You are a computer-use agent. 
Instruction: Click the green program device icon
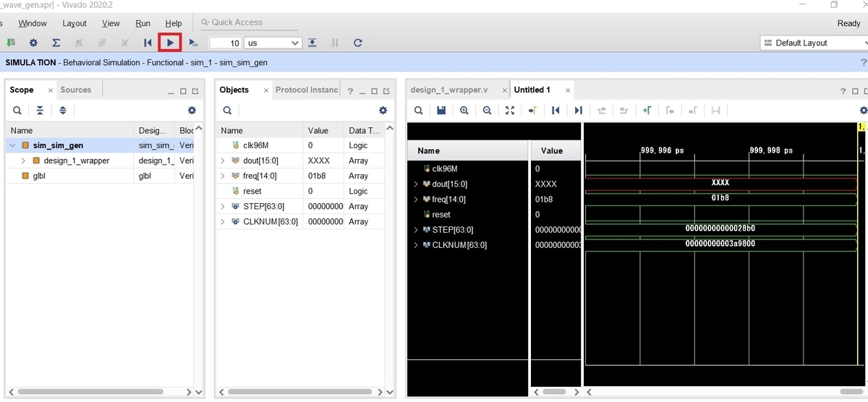[x=11, y=43]
